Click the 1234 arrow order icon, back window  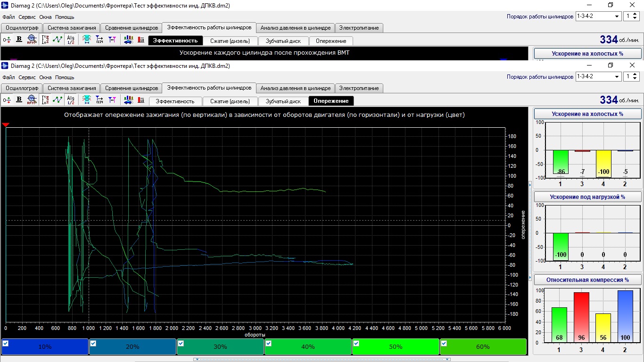pyautogui.click(x=99, y=40)
